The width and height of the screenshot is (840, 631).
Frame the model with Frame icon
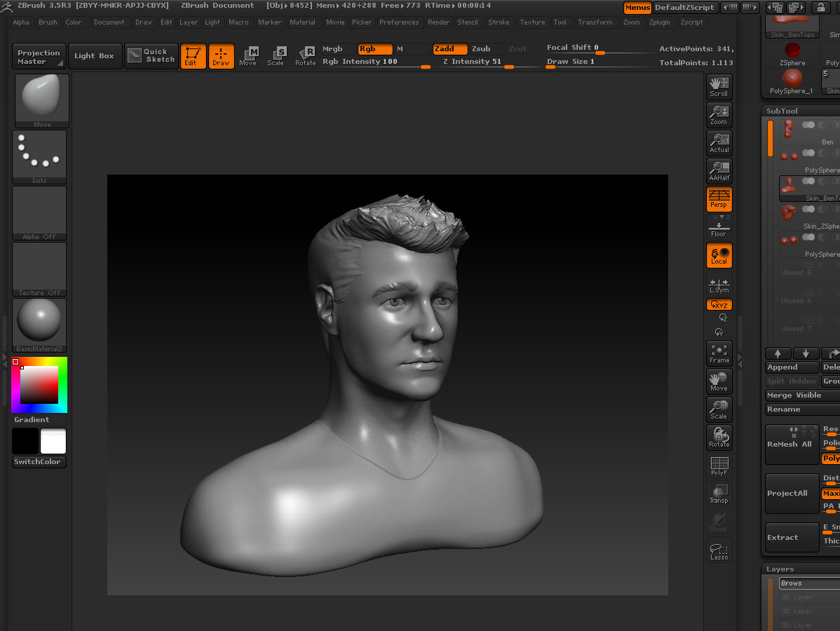tap(719, 353)
